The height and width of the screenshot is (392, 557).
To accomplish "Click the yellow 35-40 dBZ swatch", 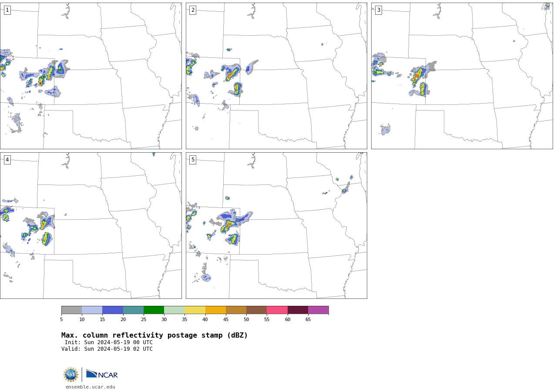I will tap(195, 310).
